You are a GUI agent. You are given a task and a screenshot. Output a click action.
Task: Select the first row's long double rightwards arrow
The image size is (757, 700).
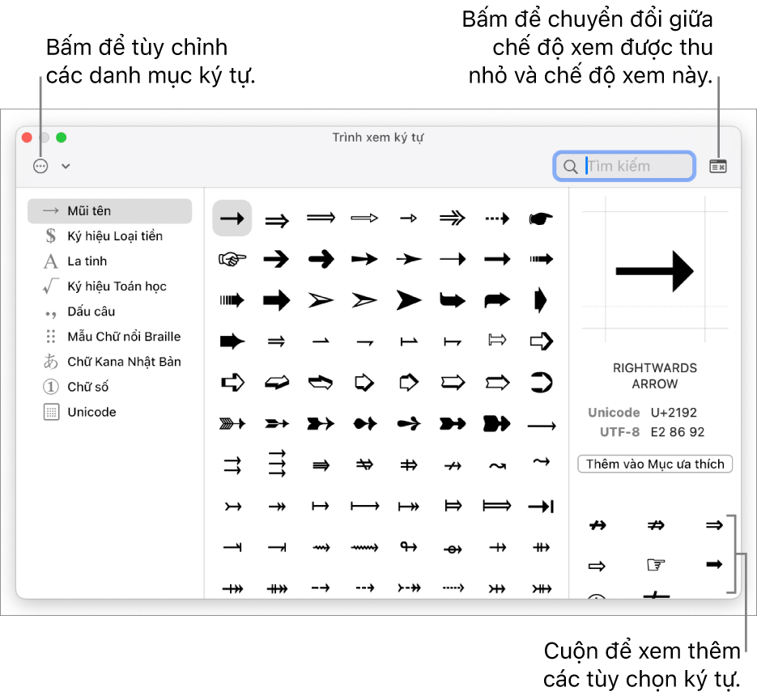pos(321,218)
